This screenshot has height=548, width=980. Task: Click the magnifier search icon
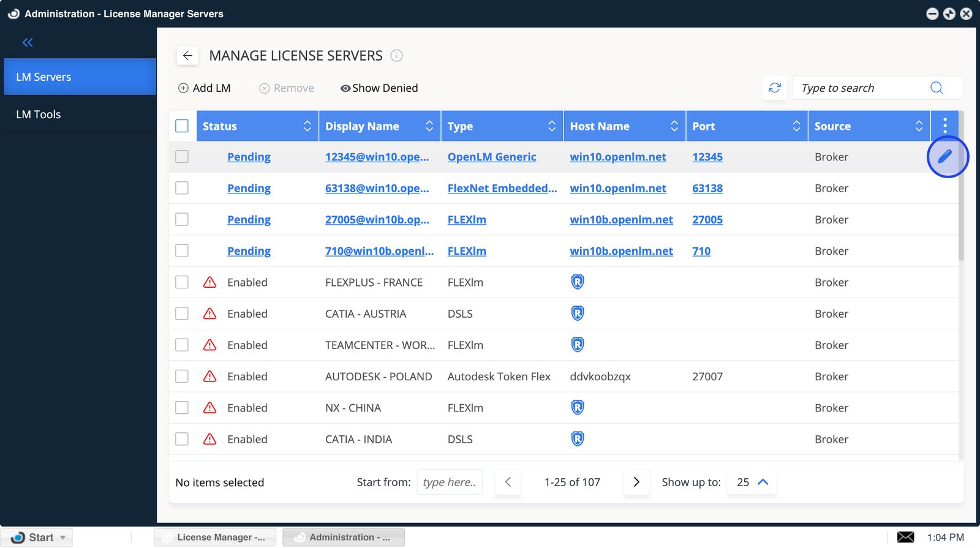[936, 88]
